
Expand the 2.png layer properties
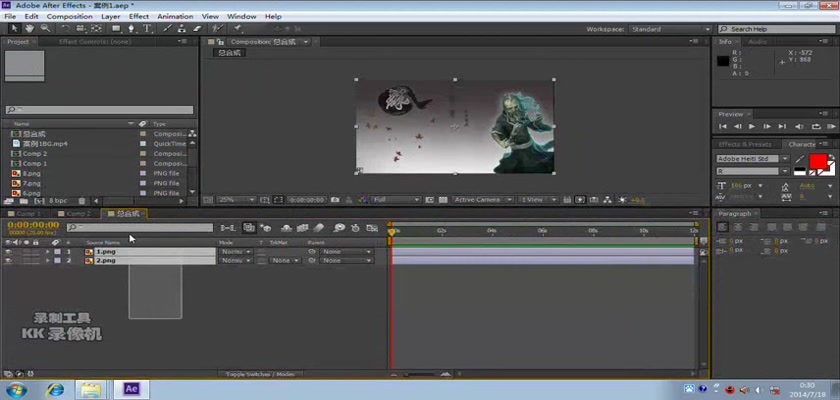(47, 261)
